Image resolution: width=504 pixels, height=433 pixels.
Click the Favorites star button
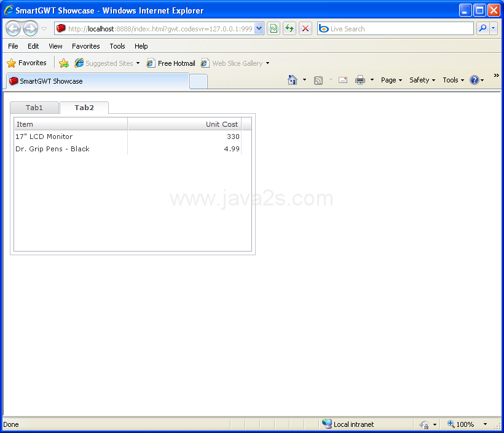point(26,63)
